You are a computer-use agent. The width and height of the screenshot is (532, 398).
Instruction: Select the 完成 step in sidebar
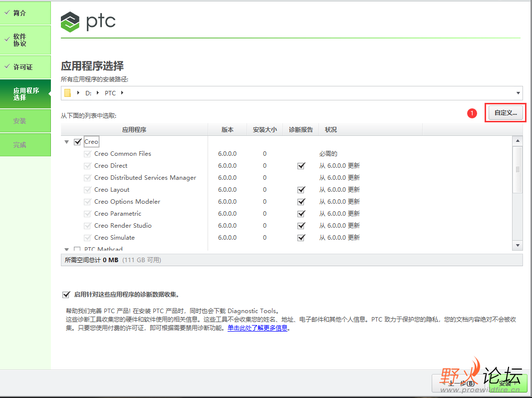click(x=25, y=145)
